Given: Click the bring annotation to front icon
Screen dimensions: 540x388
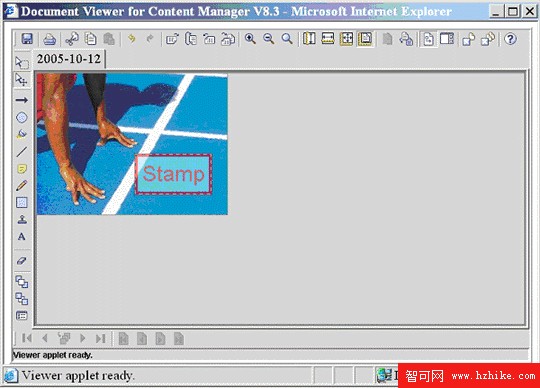Looking at the screenshot, I should pyautogui.click(x=22, y=282).
